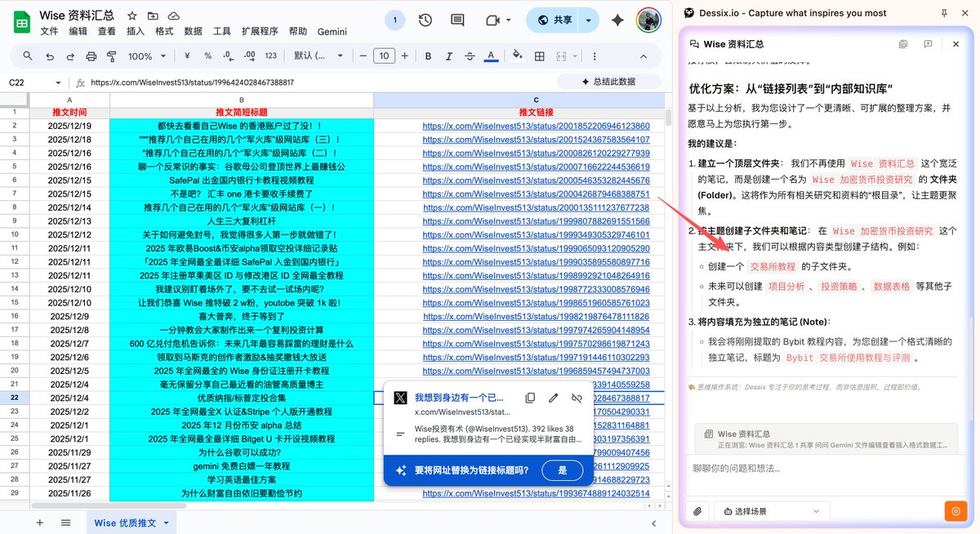This screenshot has height=534, width=980.
Task: Undo the last action
Action: tap(49, 56)
